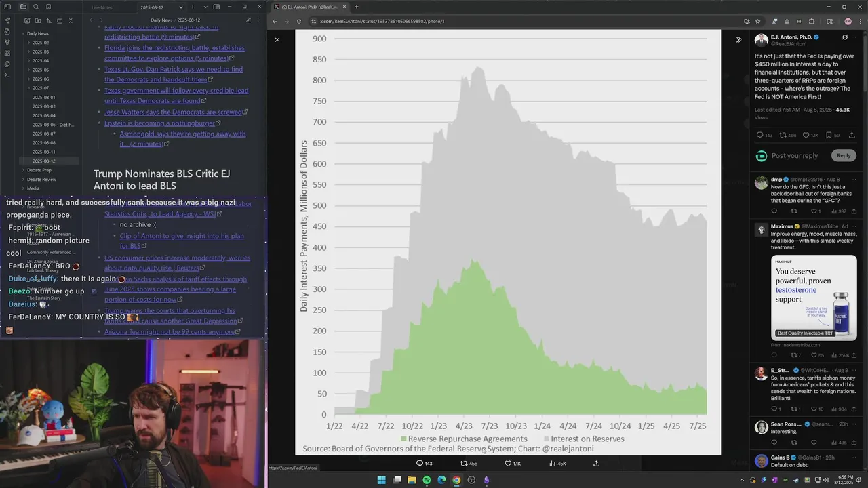Repost the tweet below the chart
868x488 pixels.
tap(469, 464)
